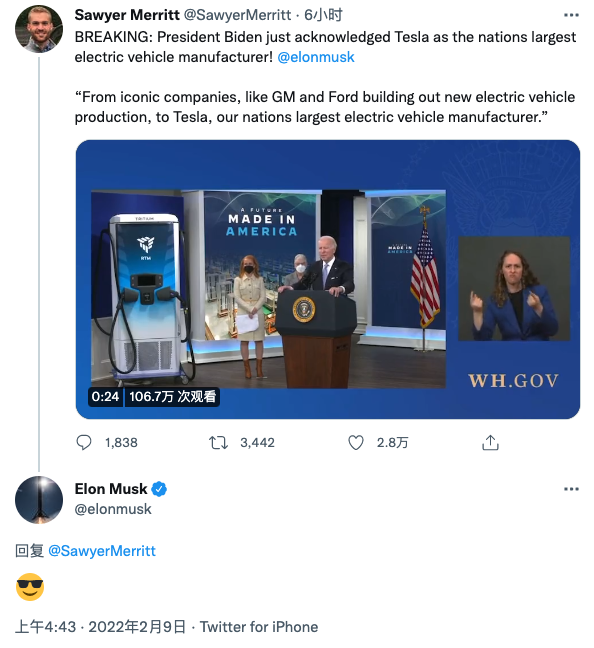The height and width of the screenshot is (648, 594).
Task: Click the Elon Musk display name
Action: 111,489
